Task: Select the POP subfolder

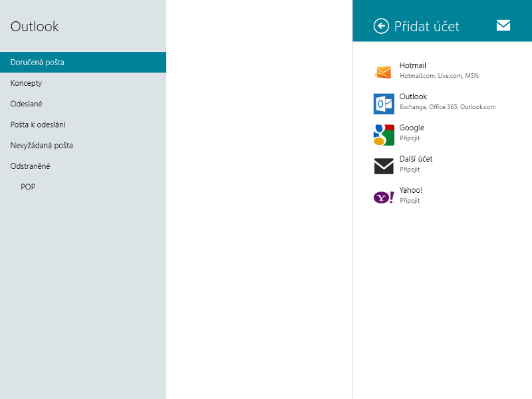Action: pyautogui.click(x=28, y=187)
